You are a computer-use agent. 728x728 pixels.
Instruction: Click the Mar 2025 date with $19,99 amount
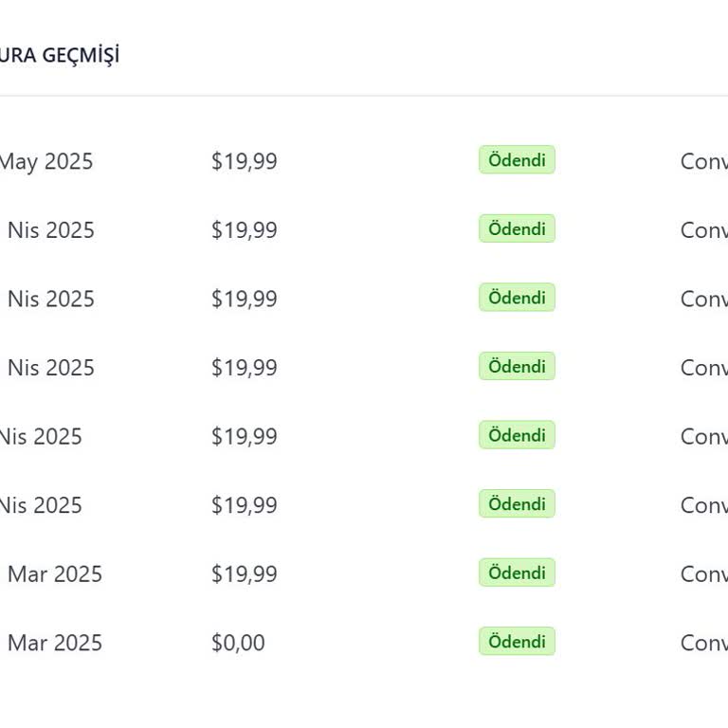(54, 574)
